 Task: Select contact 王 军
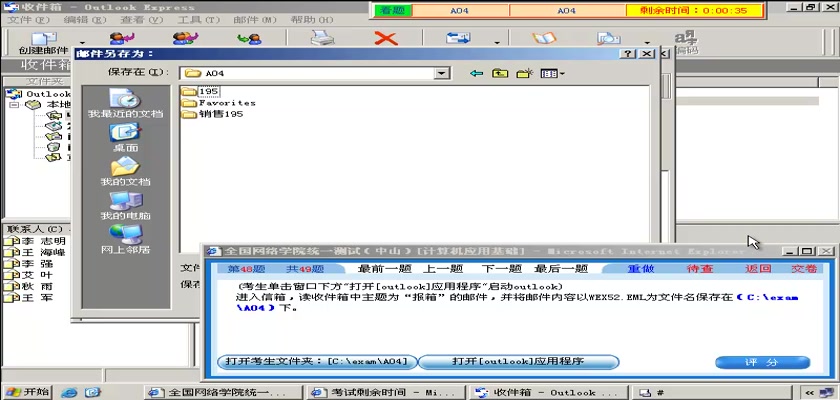(x=29, y=297)
